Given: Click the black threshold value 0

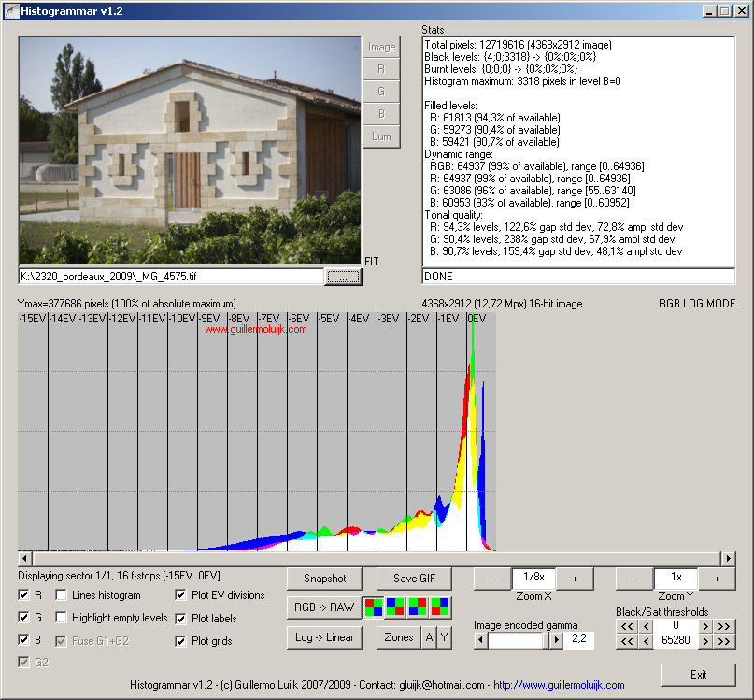Looking at the screenshot, I should point(676,625).
